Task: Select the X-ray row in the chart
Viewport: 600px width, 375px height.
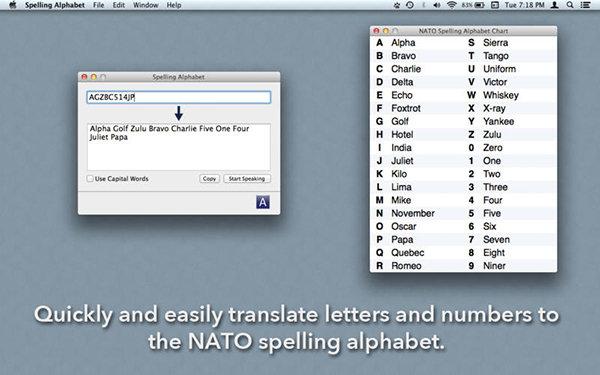Action: tap(510, 108)
